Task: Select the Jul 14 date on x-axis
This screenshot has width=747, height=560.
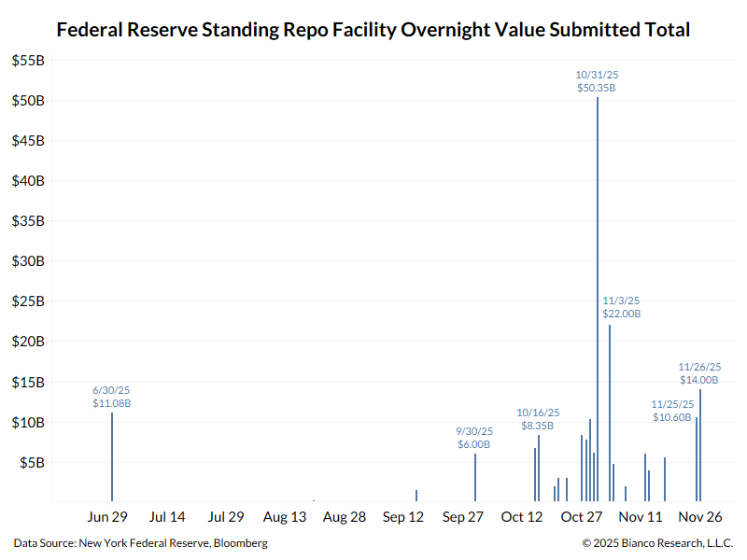Action: 166,516
